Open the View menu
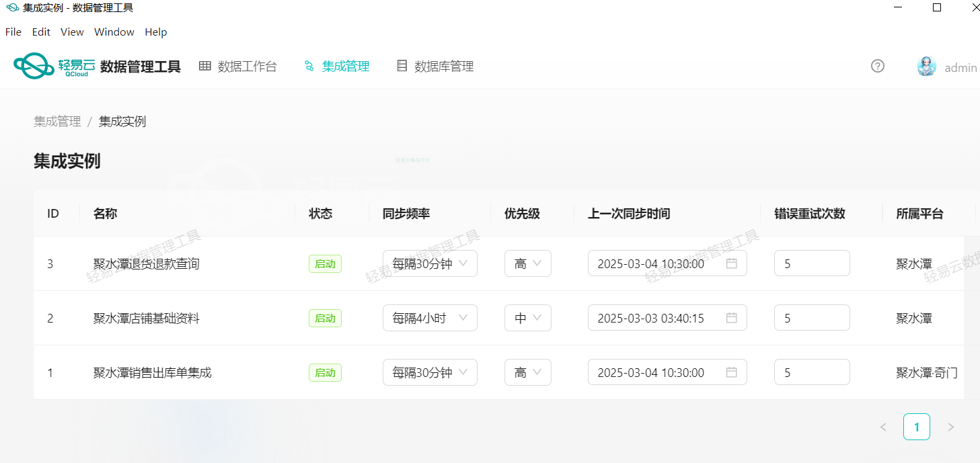980x463 pixels. click(x=72, y=32)
